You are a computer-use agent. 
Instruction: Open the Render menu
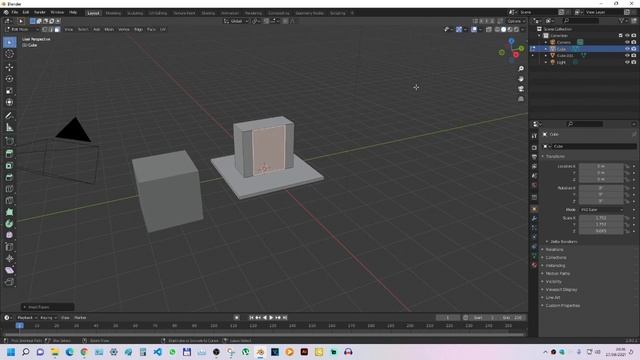[x=40, y=12]
